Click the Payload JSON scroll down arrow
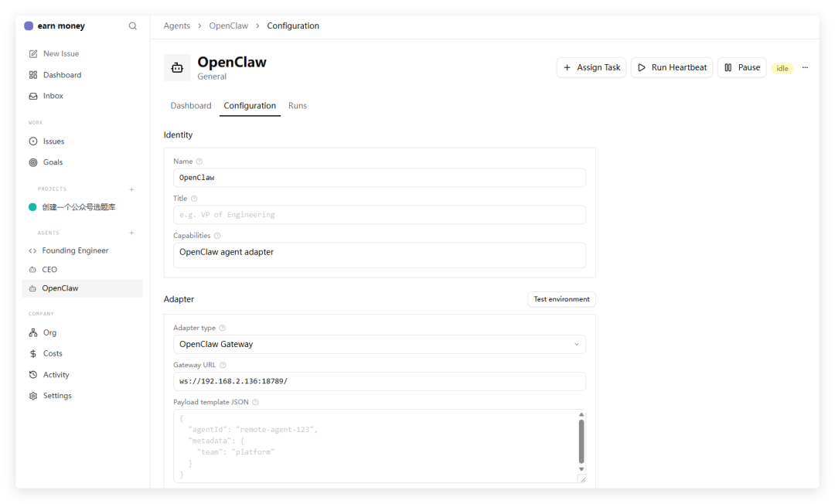 point(581,469)
